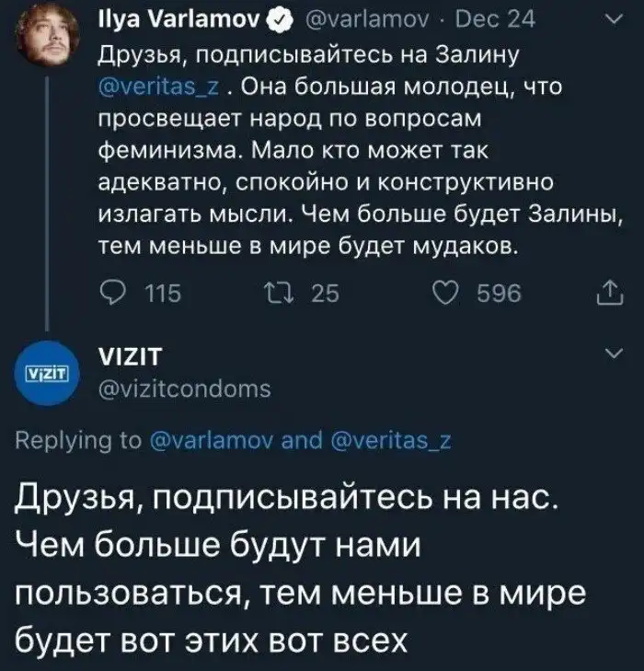This screenshot has width=644, height=671.
Task: View the 596 likes count
Action: pos(498,293)
